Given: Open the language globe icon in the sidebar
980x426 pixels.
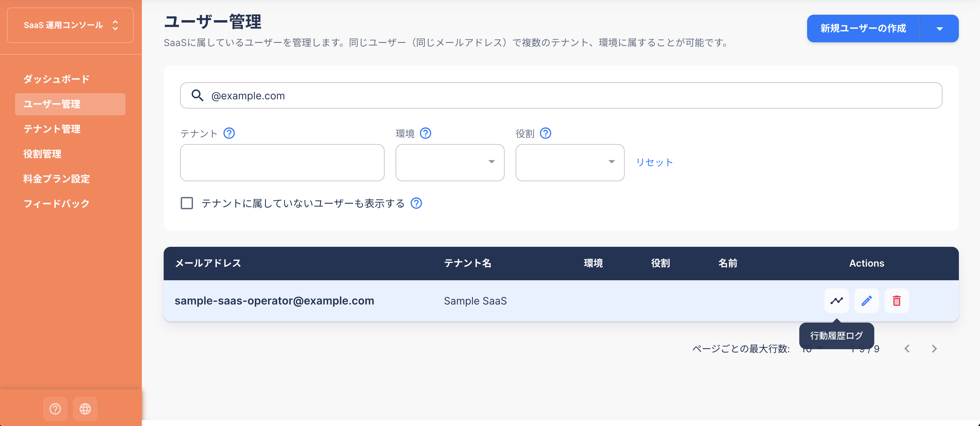Looking at the screenshot, I should (x=85, y=409).
